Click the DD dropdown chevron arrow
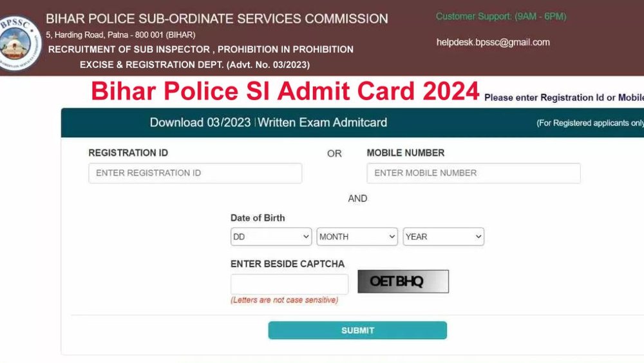Image resolution: width=644 pixels, height=363 pixels. coord(306,237)
